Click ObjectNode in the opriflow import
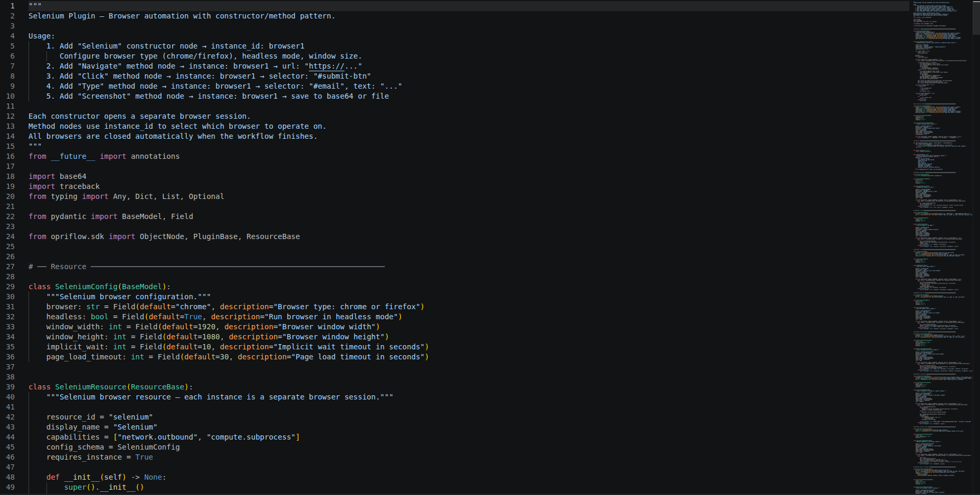The width and height of the screenshot is (980, 495). coord(162,236)
